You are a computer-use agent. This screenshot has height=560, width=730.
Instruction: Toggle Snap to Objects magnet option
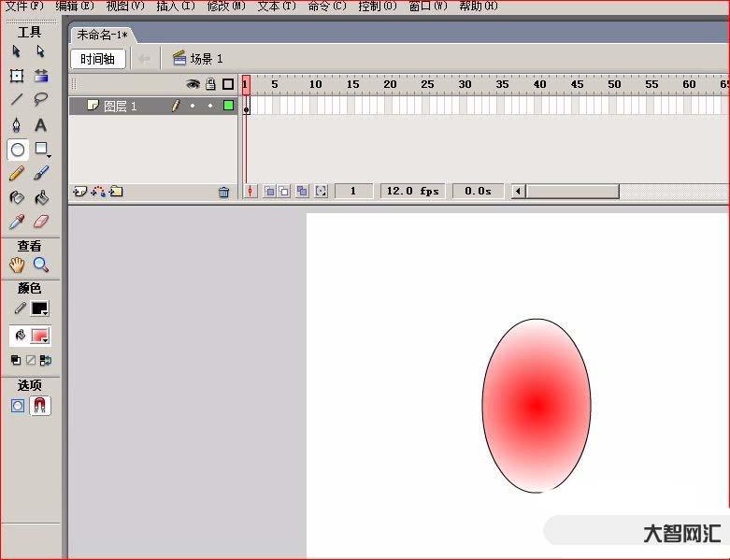pyautogui.click(x=41, y=406)
